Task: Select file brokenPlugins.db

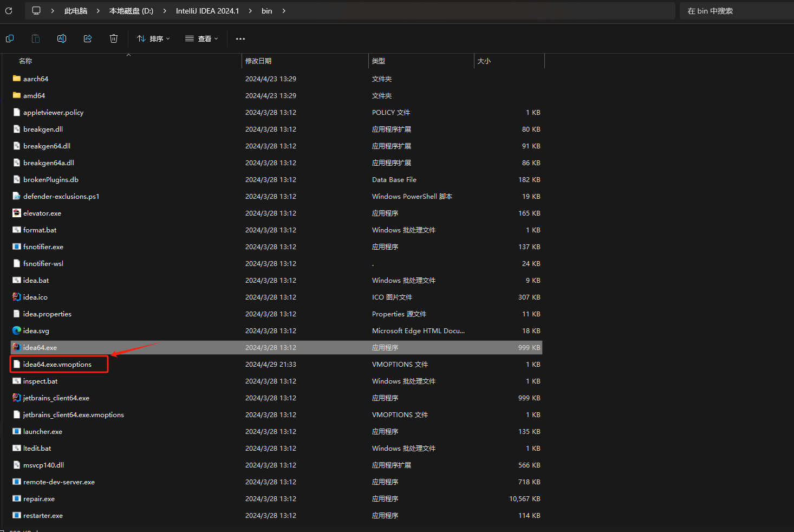Action: pyautogui.click(x=51, y=179)
